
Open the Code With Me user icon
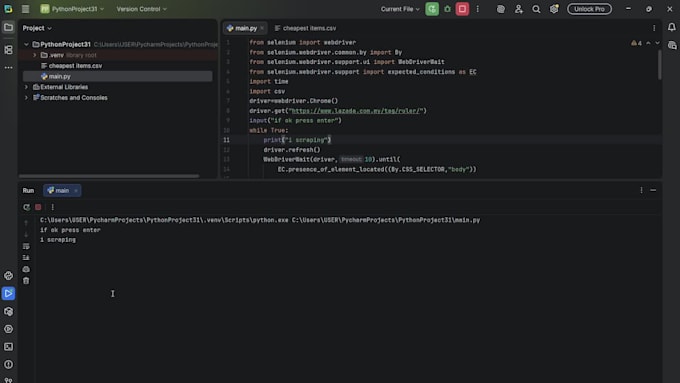(x=519, y=9)
